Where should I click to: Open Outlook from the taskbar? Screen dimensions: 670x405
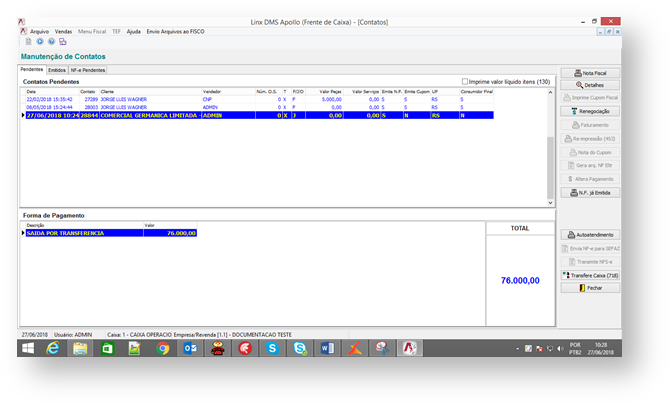pos(190,349)
